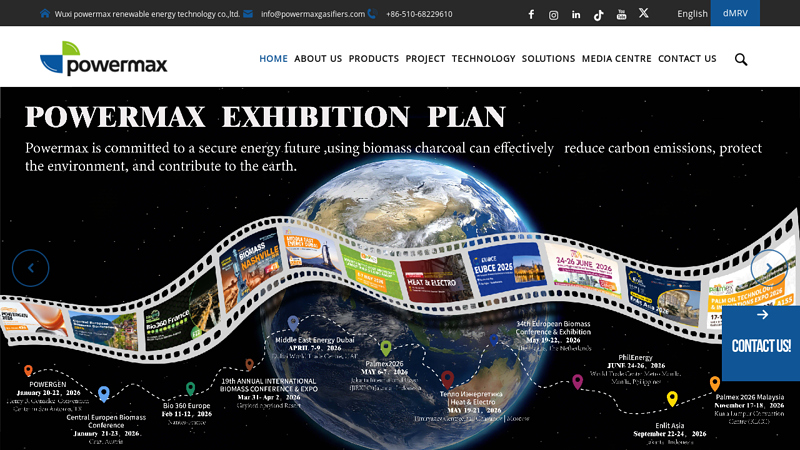800x450 pixels.
Task: Open the TikTok social icon
Action: (x=598, y=15)
